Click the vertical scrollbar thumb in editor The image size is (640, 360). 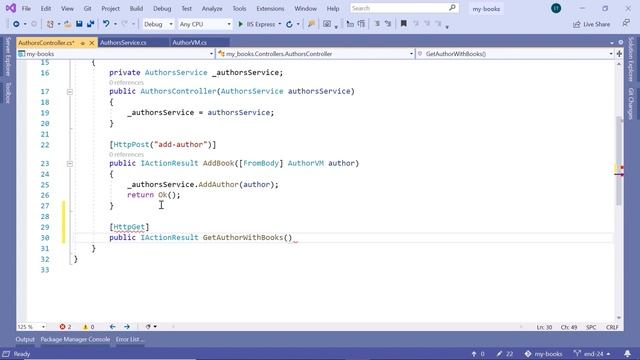pyautogui.click(x=619, y=160)
